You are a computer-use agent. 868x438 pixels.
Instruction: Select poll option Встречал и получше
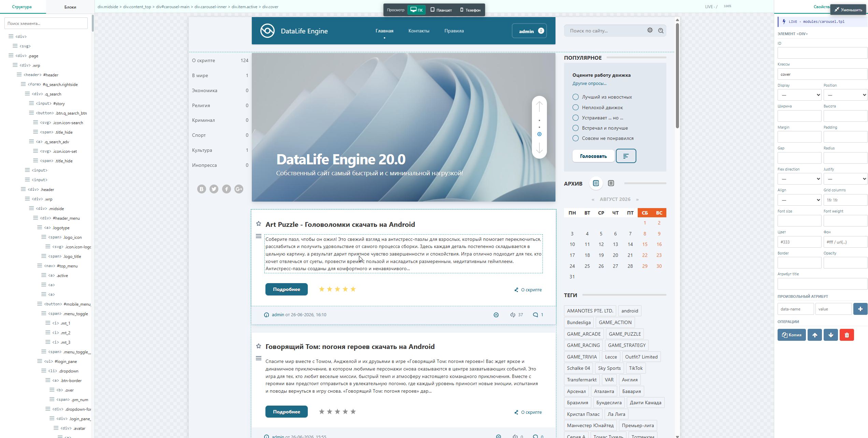click(576, 128)
